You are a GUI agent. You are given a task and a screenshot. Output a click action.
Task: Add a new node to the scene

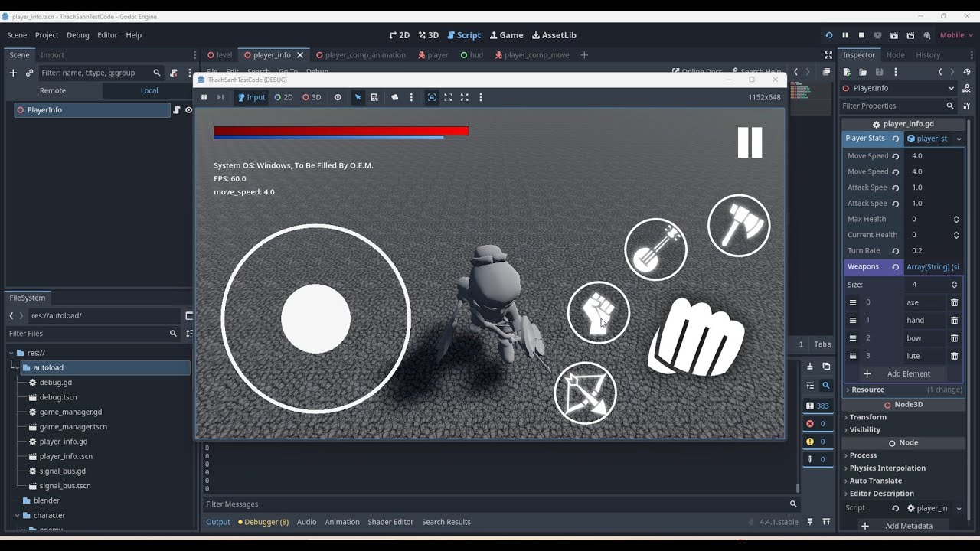pos(13,73)
